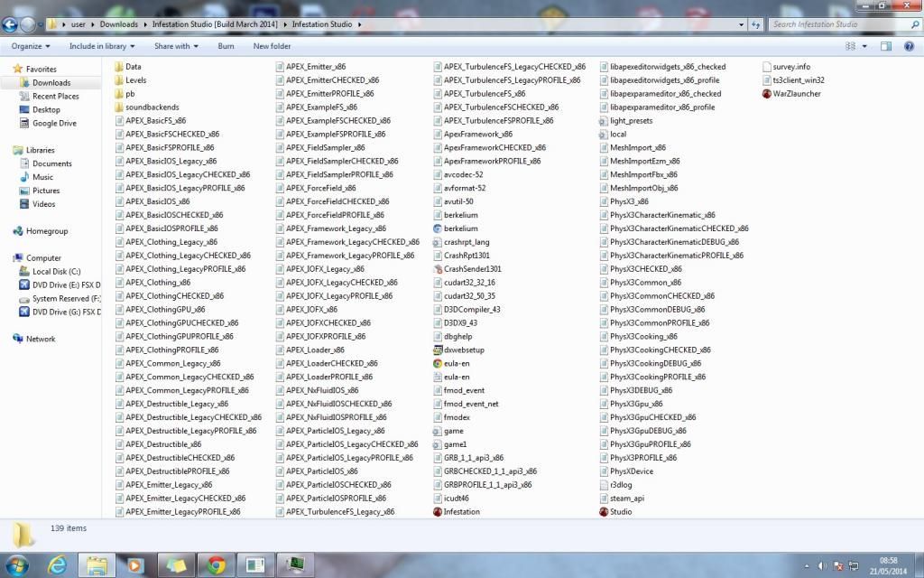Open the dxwebsetup installer file
Screen dimensions: 924x578
pos(464,350)
